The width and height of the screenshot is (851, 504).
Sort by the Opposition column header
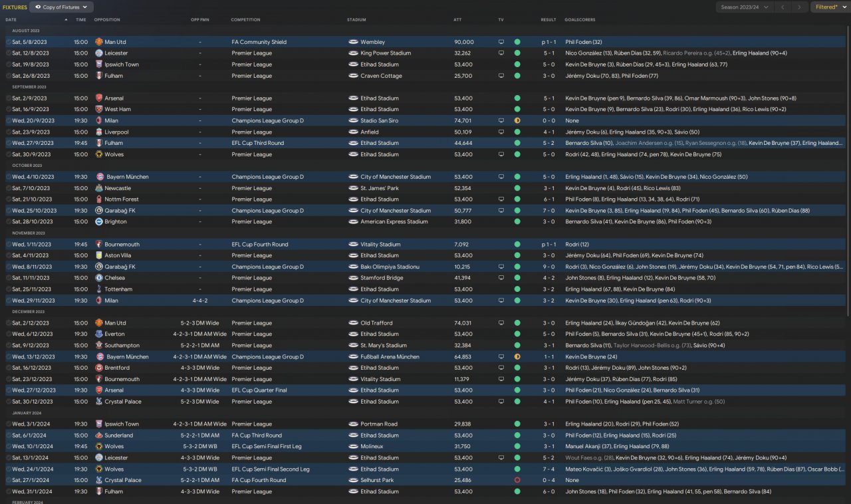click(x=107, y=20)
